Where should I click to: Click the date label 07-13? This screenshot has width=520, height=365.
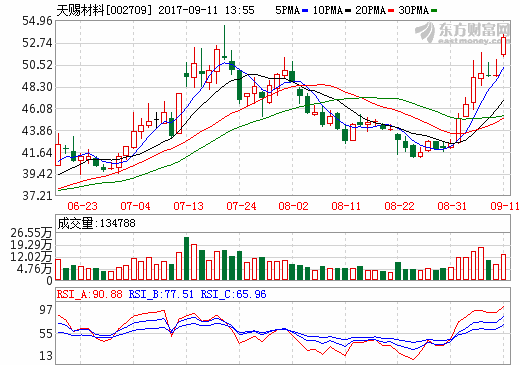tap(188, 206)
